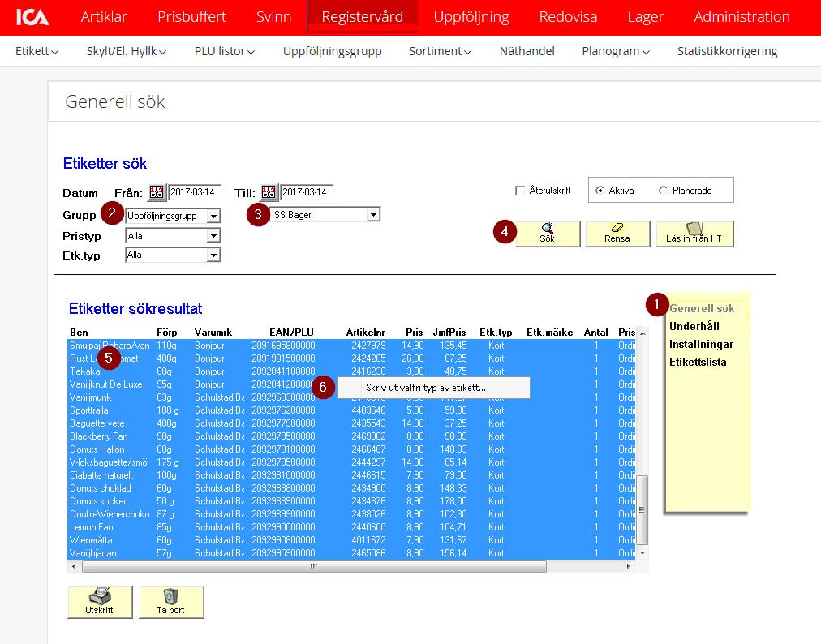Choose Skriv ut valfri typ av etikett
This screenshot has width=821, height=644.
pos(433,388)
